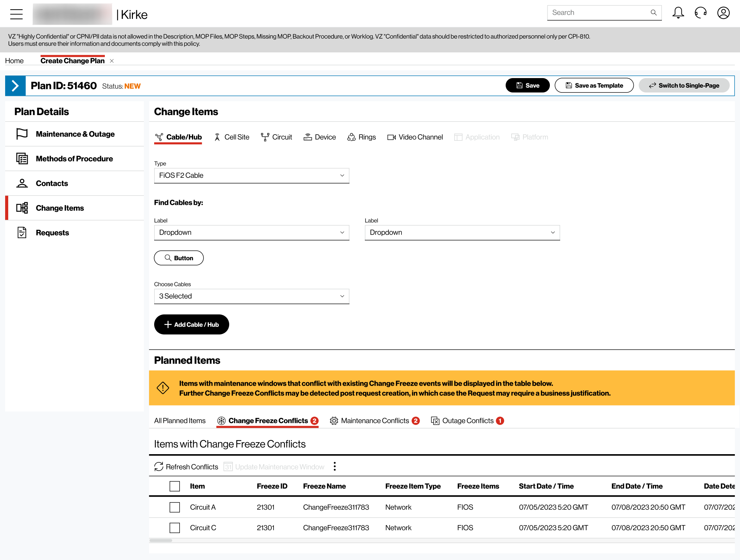Open the three-dot more options menu
740x560 pixels.
coord(335,466)
